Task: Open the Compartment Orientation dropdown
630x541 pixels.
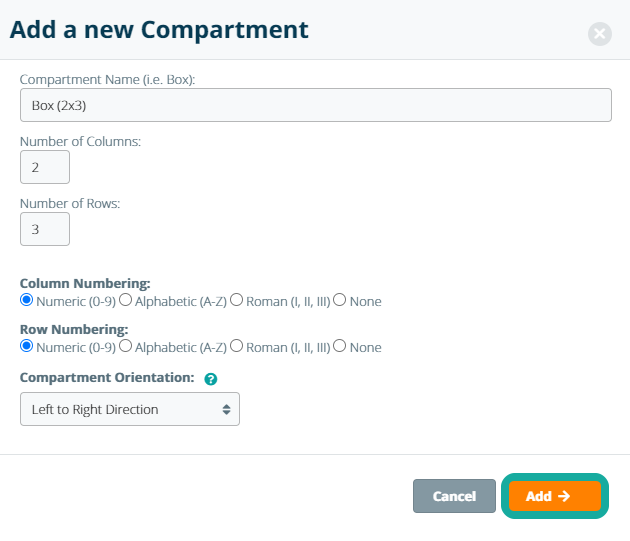Action: point(129,409)
